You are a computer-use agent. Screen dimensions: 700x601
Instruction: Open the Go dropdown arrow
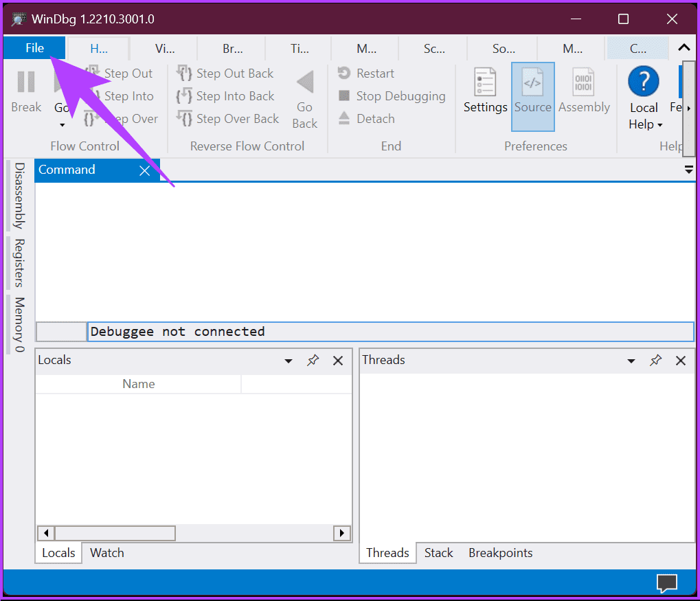tap(62, 125)
